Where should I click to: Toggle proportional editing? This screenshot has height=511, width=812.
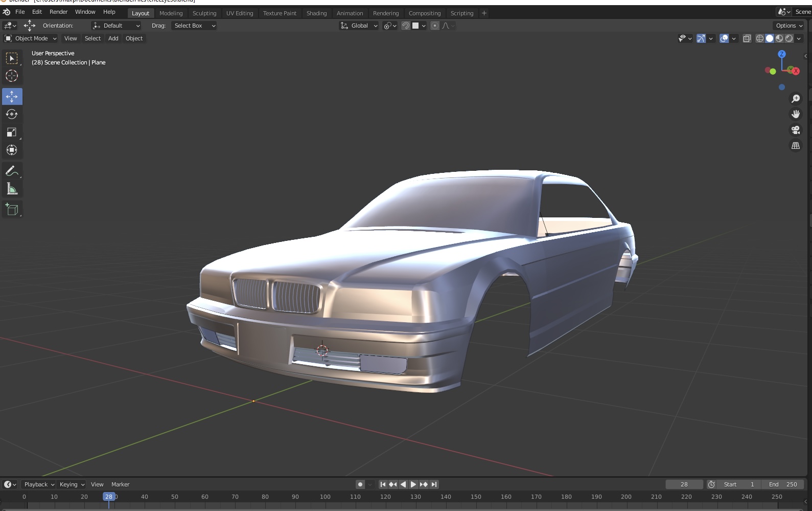pos(435,26)
